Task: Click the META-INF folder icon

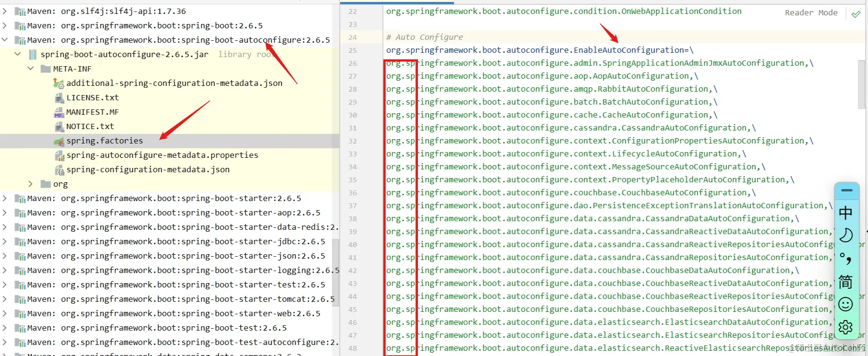Action: [x=46, y=69]
